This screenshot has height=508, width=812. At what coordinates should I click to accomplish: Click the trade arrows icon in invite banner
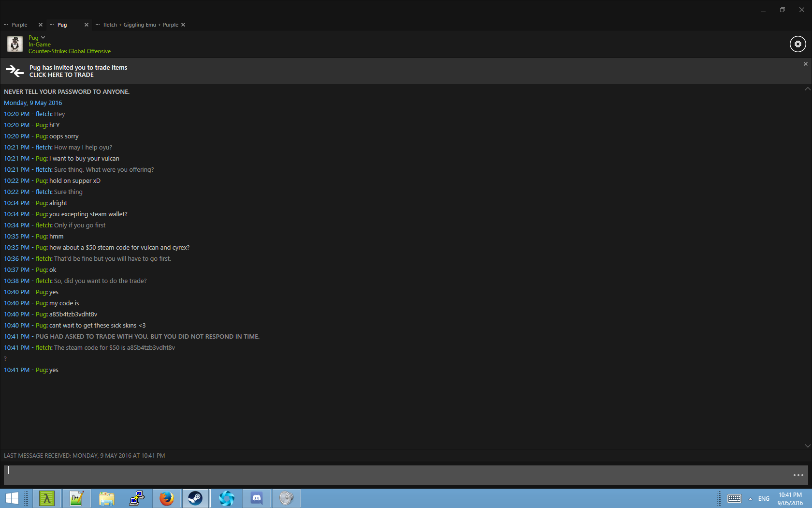(14, 71)
